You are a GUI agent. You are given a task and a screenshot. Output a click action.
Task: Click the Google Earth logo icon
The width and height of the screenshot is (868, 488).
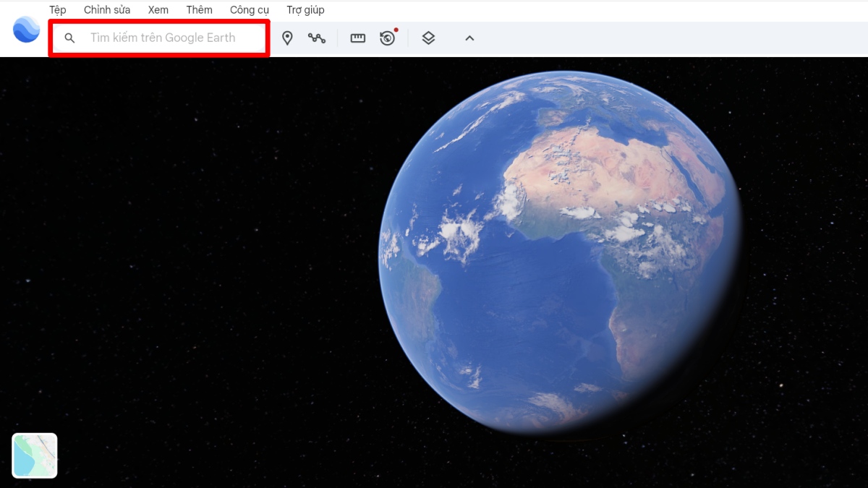pos(26,30)
